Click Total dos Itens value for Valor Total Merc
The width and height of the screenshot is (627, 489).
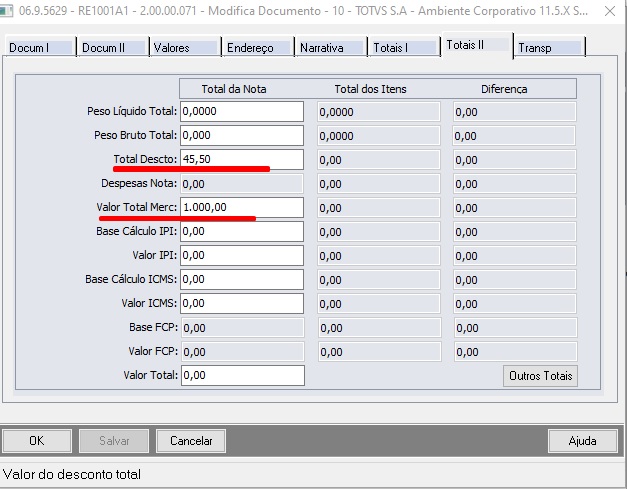pos(379,208)
